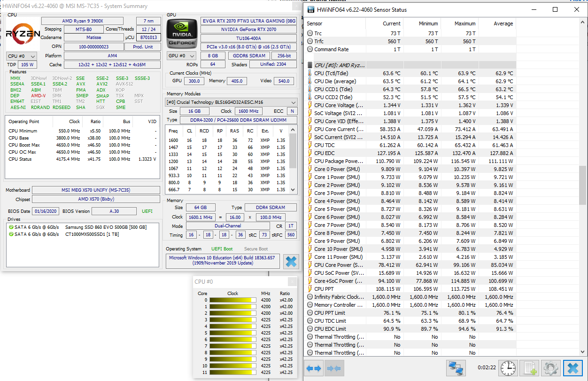Click the up arrow of memory timings scrollbar
The image size is (588, 381).
tap(294, 129)
